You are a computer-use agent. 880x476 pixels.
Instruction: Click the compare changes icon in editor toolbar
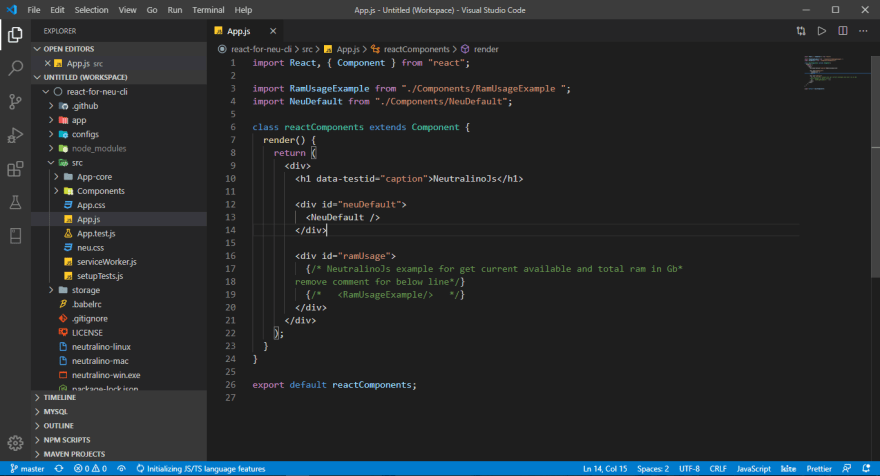coord(801,31)
